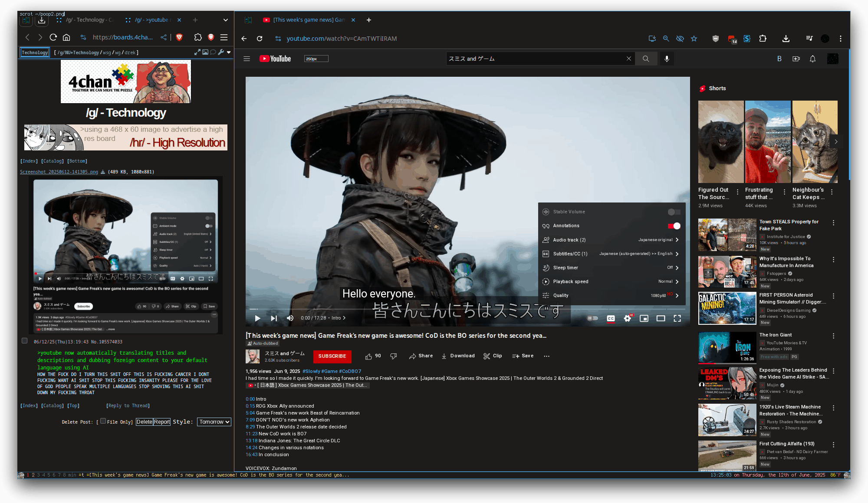Click the YouTube search field
This screenshot has height=503, width=868.
point(536,59)
